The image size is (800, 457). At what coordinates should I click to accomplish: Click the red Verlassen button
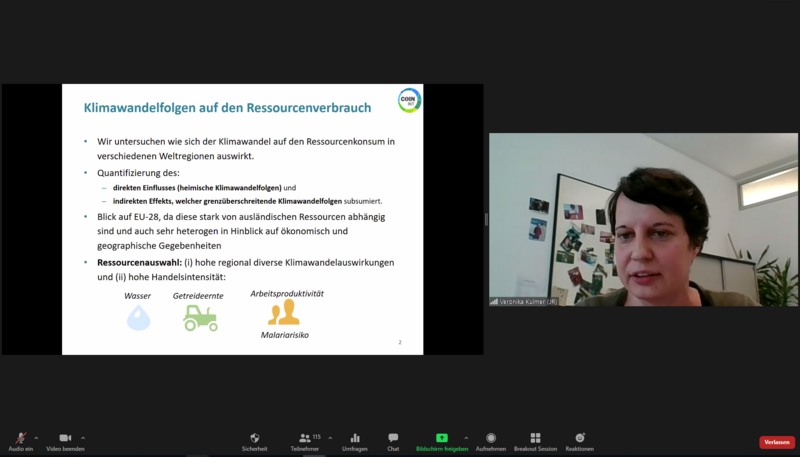click(x=777, y=442)
